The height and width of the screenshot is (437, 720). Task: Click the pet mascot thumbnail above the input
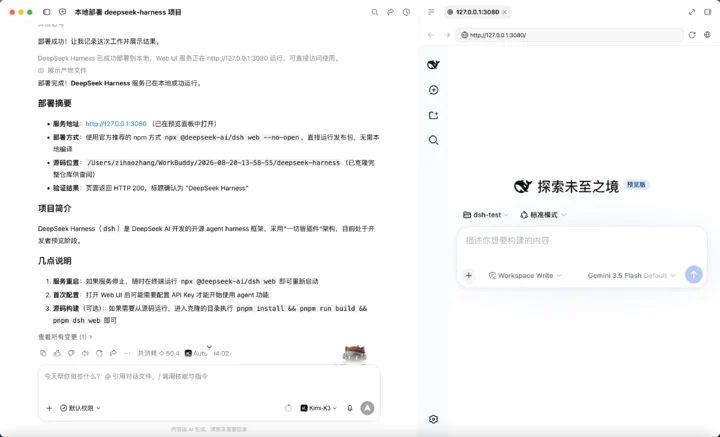[354, 354]
